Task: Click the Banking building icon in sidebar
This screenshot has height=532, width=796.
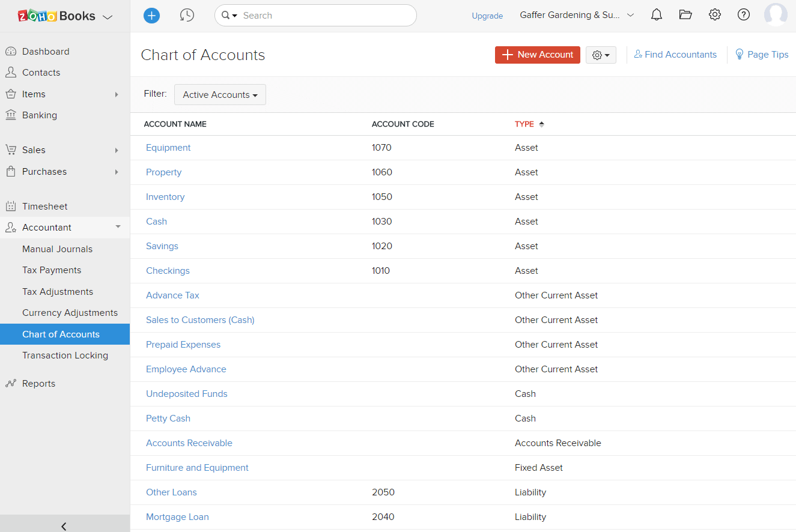Action: 11,115
